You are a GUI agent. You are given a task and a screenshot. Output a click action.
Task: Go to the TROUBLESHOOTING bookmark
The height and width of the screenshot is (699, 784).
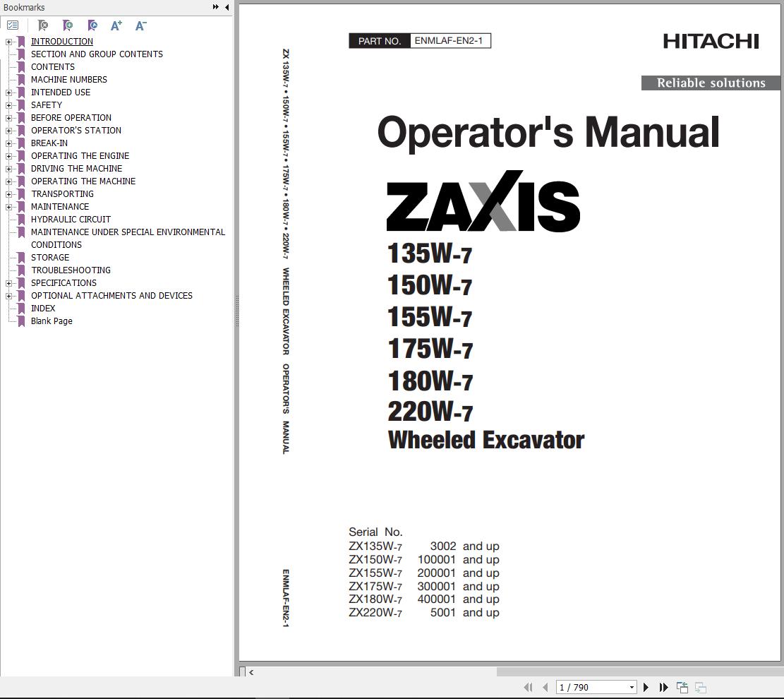pos(71,270)
